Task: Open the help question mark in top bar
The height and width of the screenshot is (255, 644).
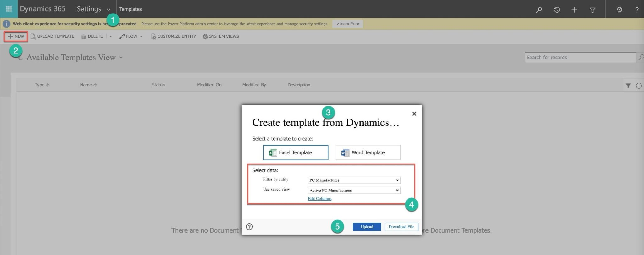Action: click(x=637, y=9)
